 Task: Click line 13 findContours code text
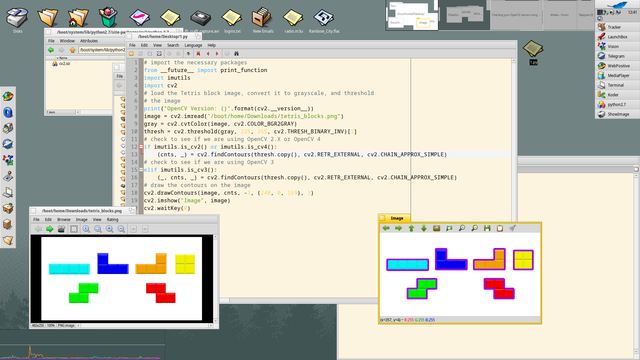pyautogui.click(x=302, y=155)
